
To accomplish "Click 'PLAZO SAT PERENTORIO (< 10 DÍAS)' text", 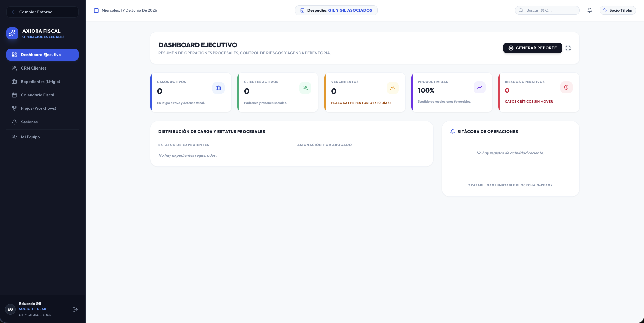I will coord(361,103).
